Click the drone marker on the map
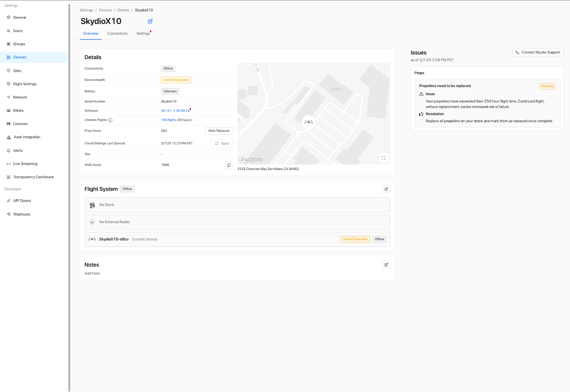This screenshot has width=570, height=392. click(309, 122)
